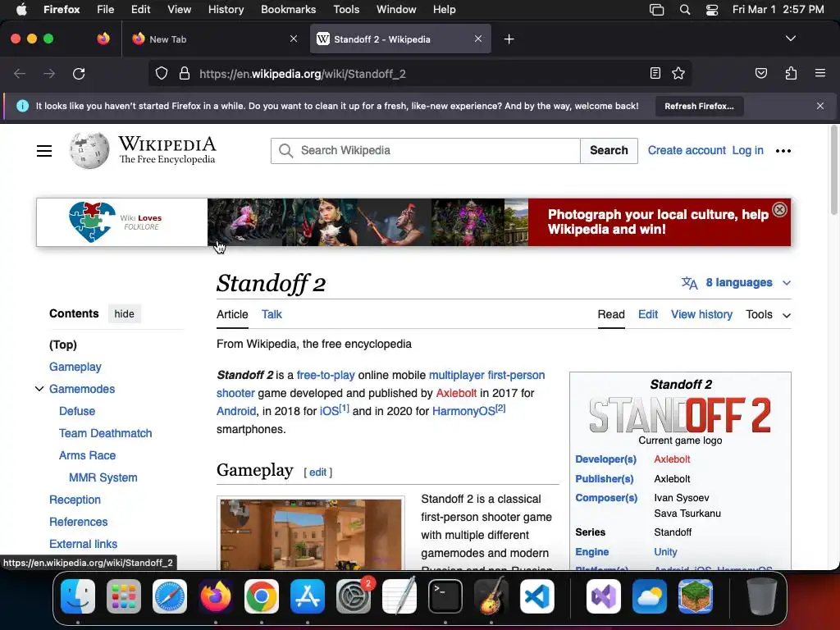Open the View history tab
The image size is (840, 630).
coord(701,314)
